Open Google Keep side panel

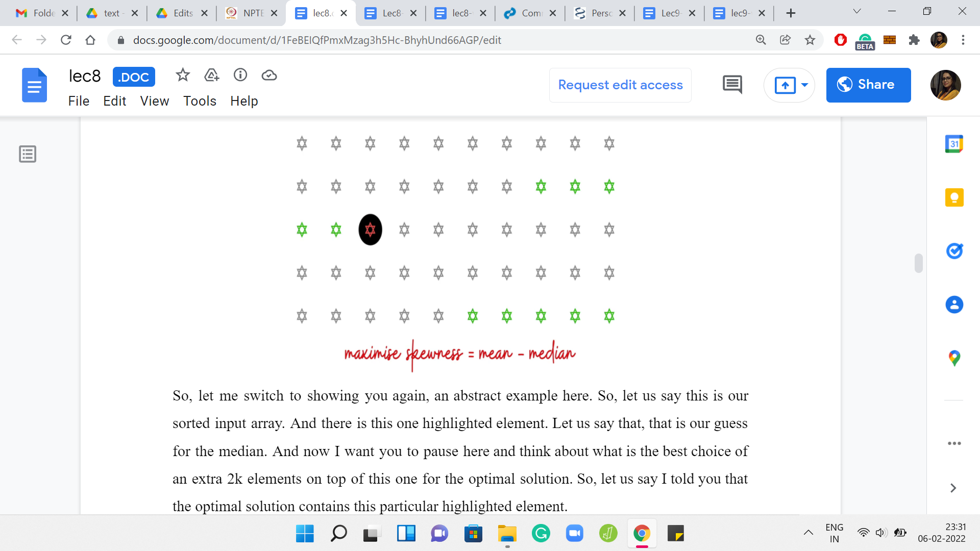[953, 197]
